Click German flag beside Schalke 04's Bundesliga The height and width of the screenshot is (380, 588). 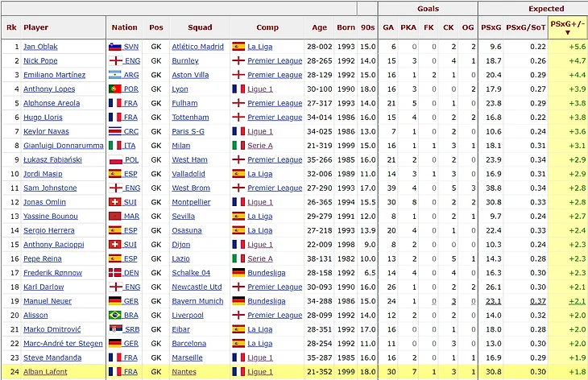[238, 272]
